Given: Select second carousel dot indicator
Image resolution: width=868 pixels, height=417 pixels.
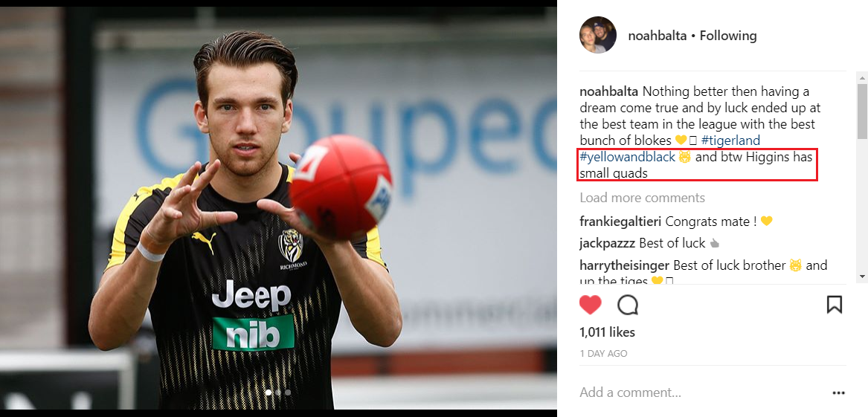Looking at the screenshot, I should (278, 392).
